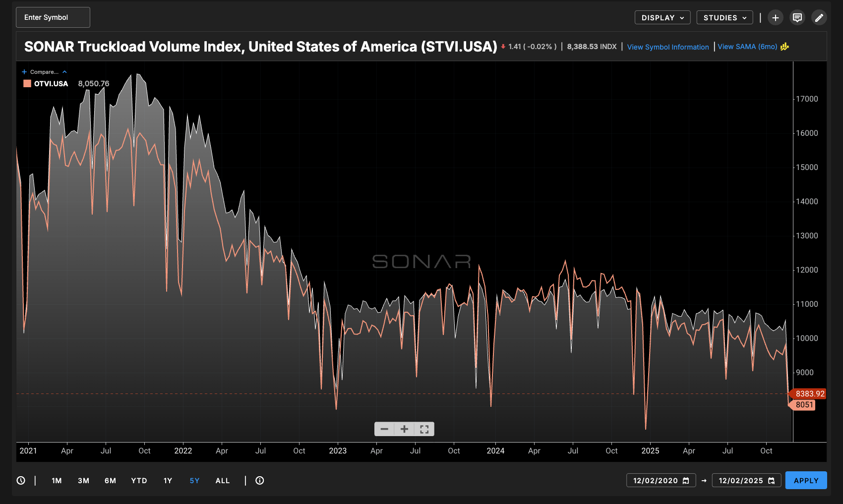Screen dimensions: 843x504
Task: Click the APPLY button
Action: 806,481
